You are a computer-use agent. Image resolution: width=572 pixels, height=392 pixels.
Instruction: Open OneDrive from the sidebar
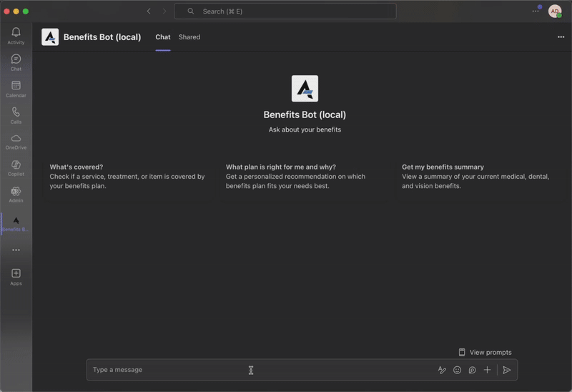coord(16,142)
